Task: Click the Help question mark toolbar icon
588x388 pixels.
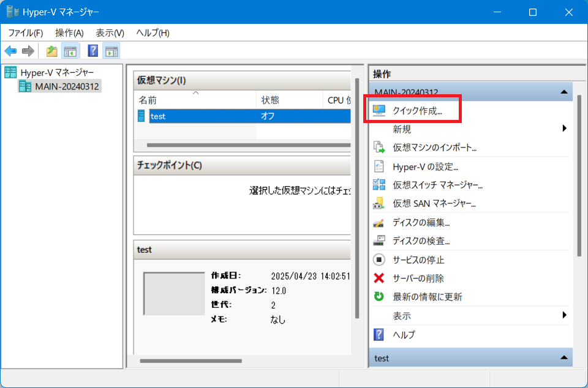Action: pos(92,51)
